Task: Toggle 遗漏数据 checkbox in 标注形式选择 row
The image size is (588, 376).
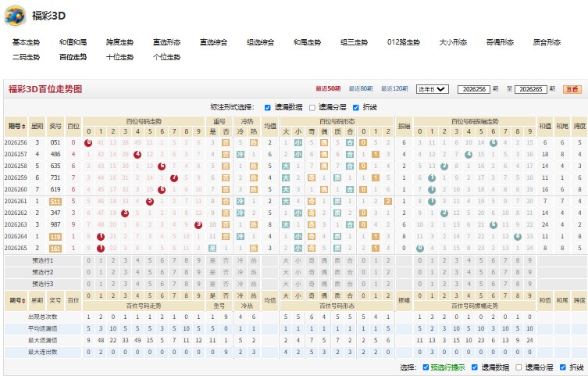Action: coord(267,108)
